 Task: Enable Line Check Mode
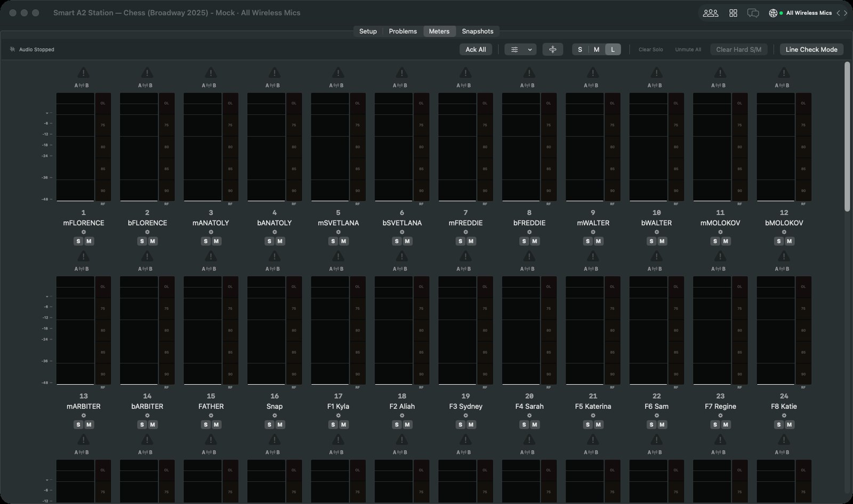pyautogui.click(x=811, y=50)
